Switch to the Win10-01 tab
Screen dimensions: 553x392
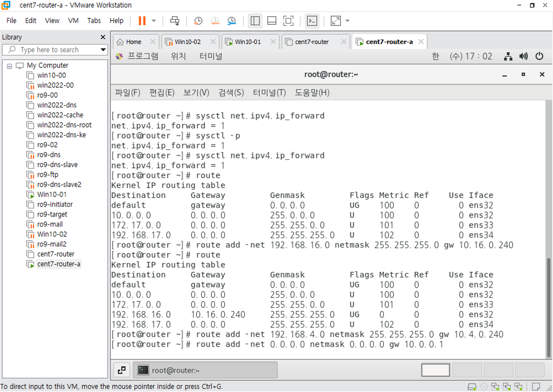click(x=247, y=42)
